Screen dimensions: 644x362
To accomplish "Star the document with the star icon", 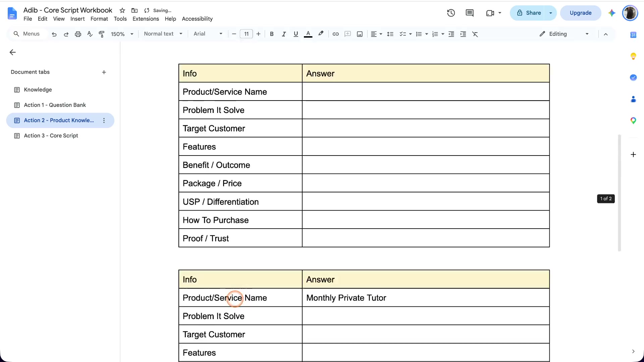I will click(x=122, y=10).
